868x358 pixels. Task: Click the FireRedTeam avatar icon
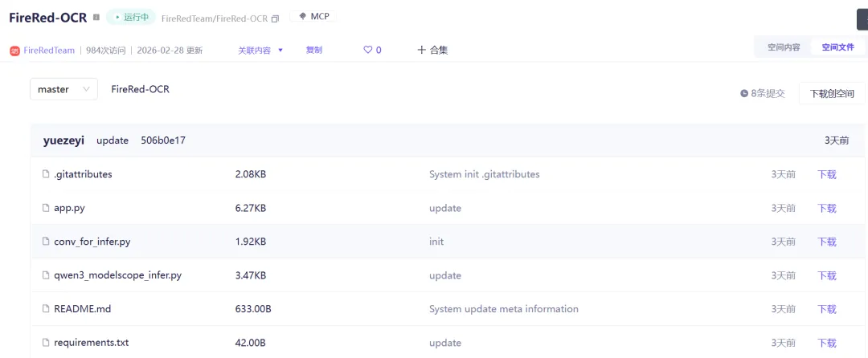(15, 51)
